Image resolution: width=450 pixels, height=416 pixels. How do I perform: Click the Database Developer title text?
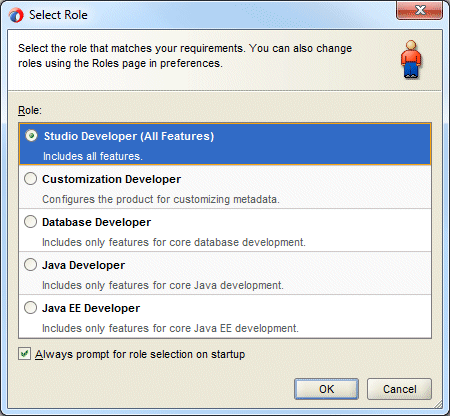click(x=96, y=222)
